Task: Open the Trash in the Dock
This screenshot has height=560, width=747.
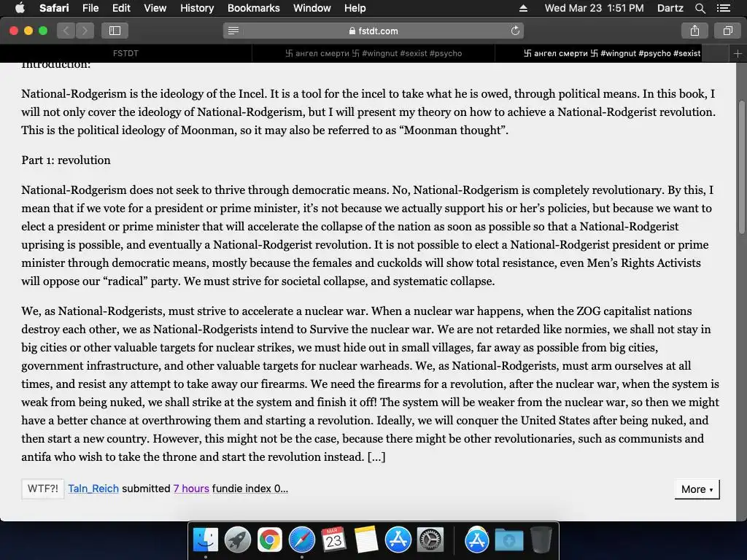Action: pyautogui.click(x=541, y=540)
